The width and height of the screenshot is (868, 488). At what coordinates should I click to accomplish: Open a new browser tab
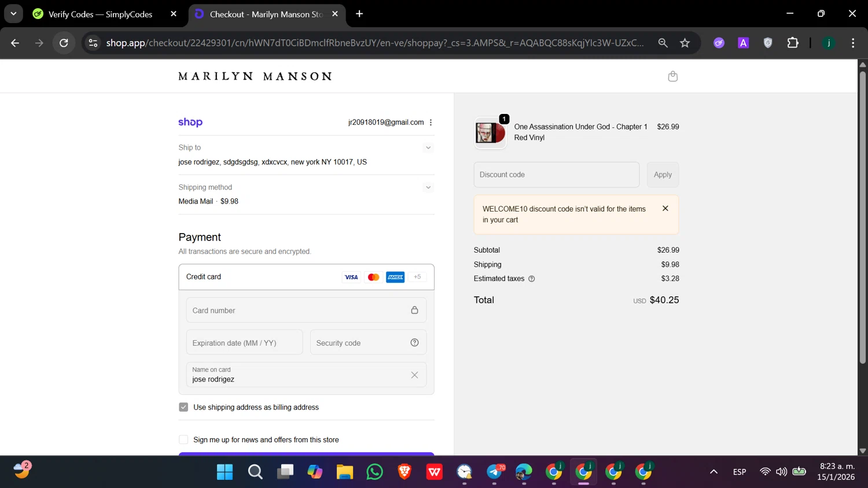(x=359, y=14)
